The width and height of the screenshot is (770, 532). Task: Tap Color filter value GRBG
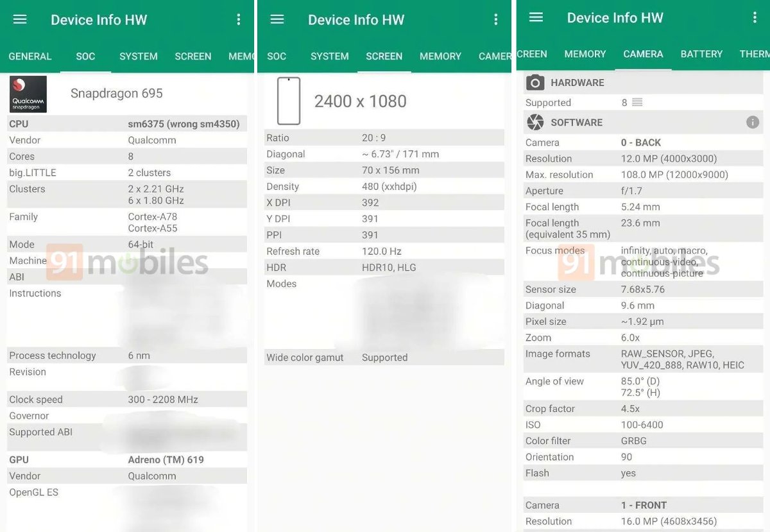[634, 441]
